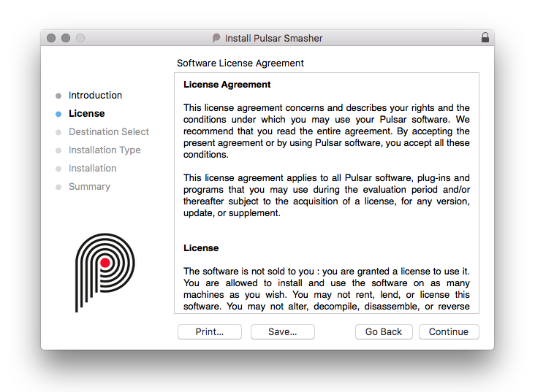Click the 'License Agreement' bold heading

pyautogui.click(x=227, y=85)
